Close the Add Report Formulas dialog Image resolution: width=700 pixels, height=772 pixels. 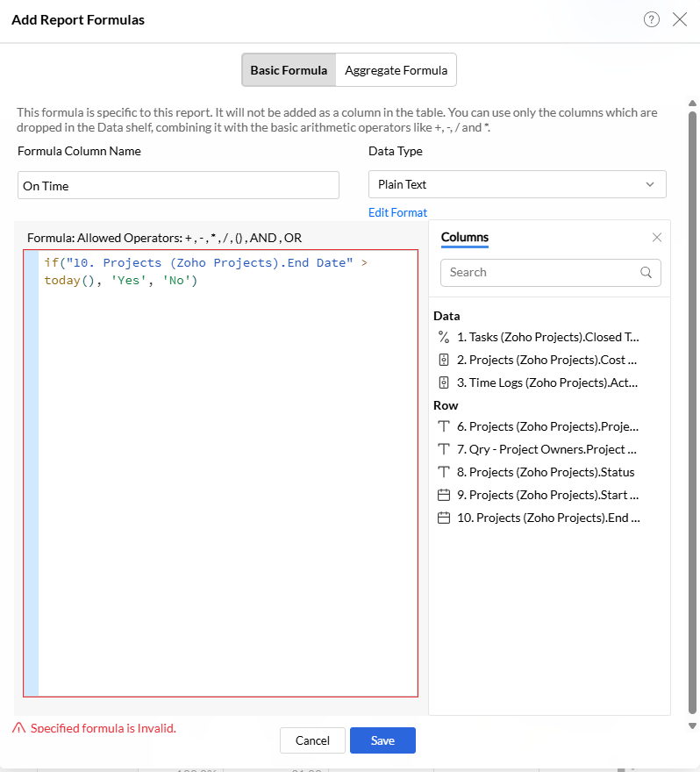pyautogui.click(x=680, y=19)
